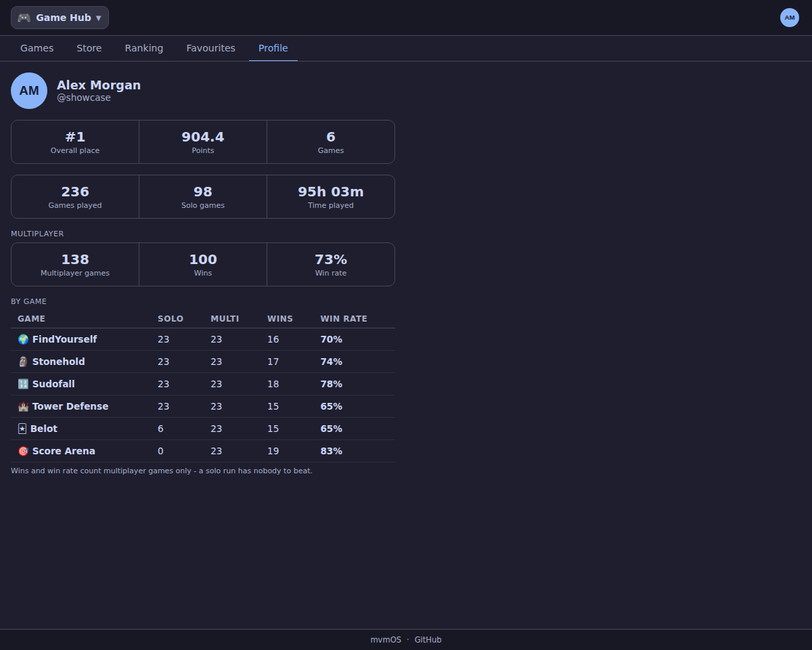Click the 98 Solo games stat
The height and width of the screenshot is (650, 812).
coord(203,197)
